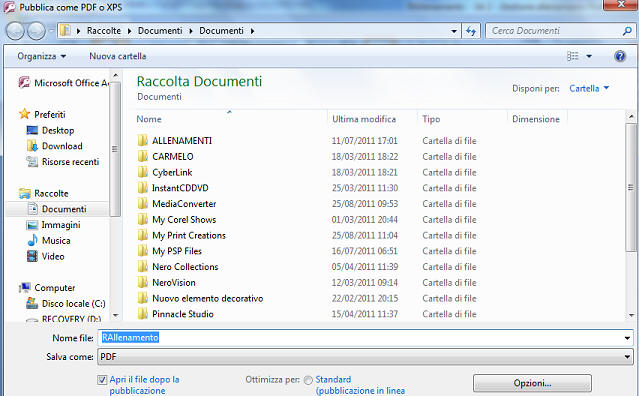The width and height of the screenshot is (639, 396).
Task: Click the My Corel Shows folder icon
Action: click(143, 219)
